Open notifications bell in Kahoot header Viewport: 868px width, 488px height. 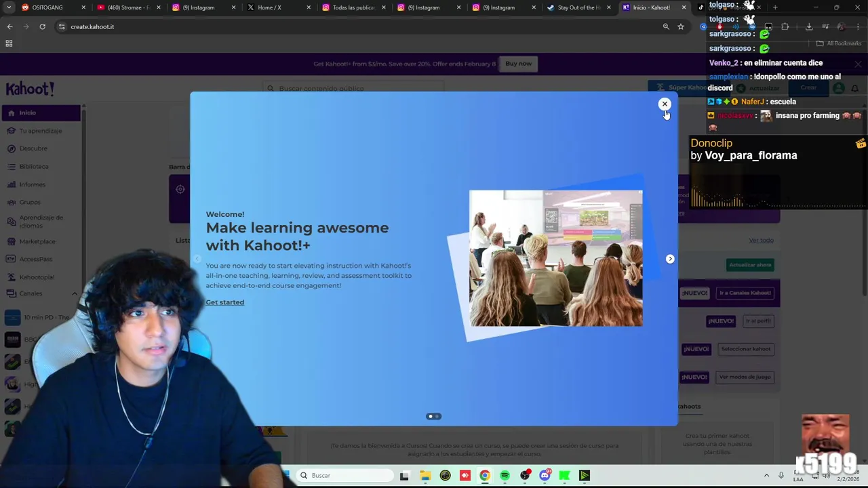click(x=854, y=88)
